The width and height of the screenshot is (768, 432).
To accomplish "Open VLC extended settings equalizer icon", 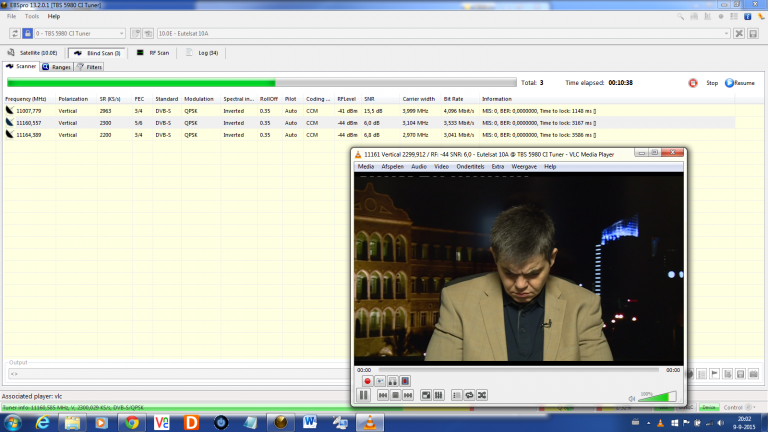I will (438, 395).
